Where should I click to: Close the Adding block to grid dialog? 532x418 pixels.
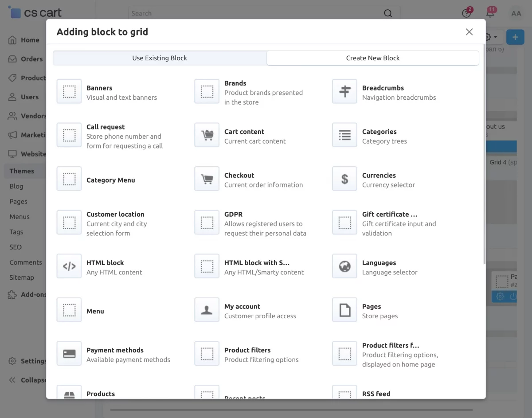pyautogui.click(x=469, y=32)
